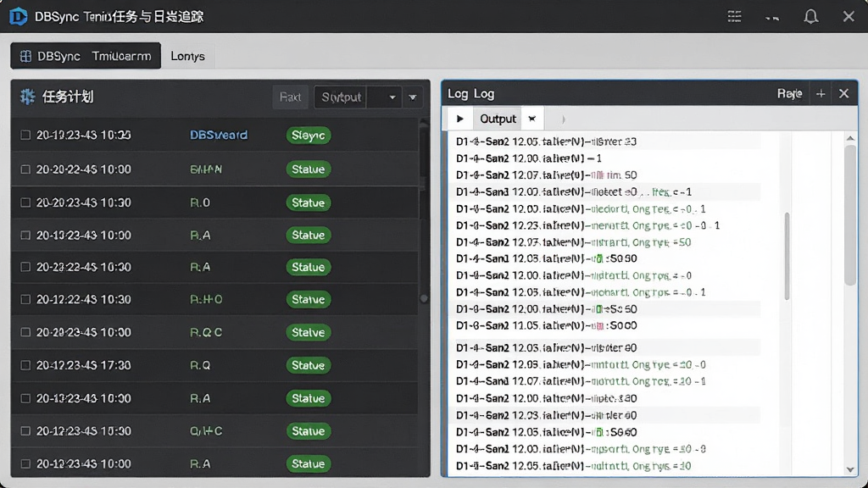The width and height of the screenshot is (868, 488).
Task: Open the list view icon in title bar
Action: click(x=734, y=17)
